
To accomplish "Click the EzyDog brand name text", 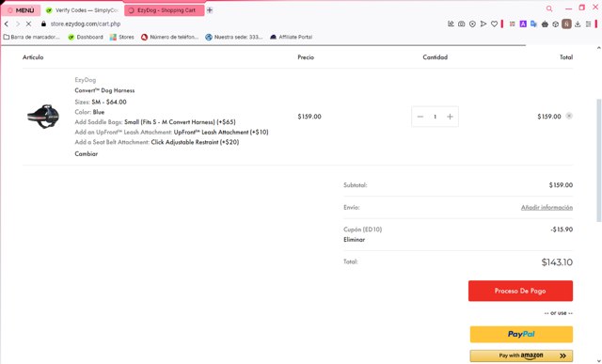I will (86, 80).
